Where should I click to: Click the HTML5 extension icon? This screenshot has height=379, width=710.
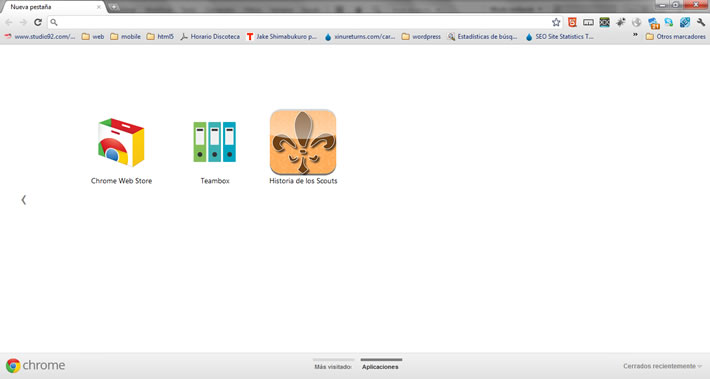click(572, 22)
